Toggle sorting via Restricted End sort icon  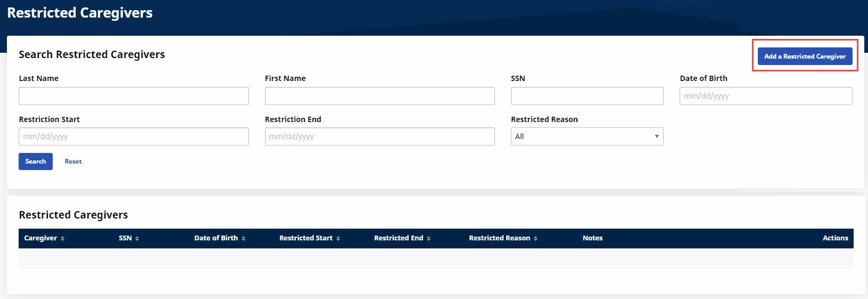coord(428,239)
